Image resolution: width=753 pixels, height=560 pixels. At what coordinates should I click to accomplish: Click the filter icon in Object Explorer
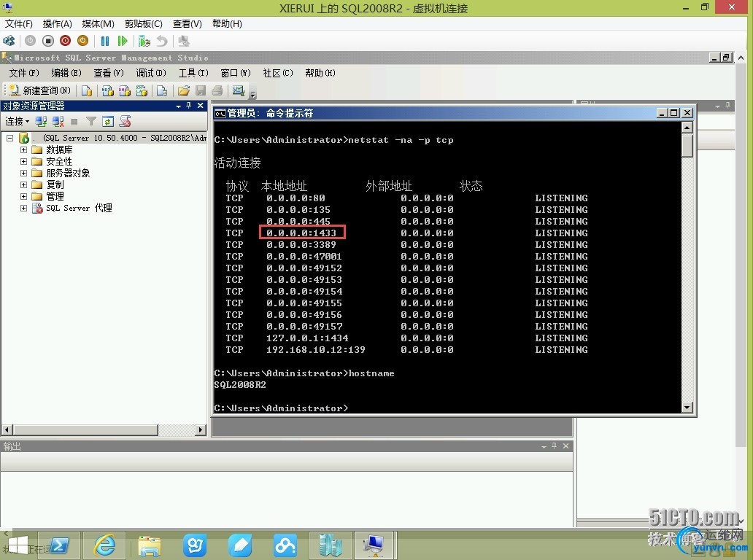click(x=90, y=121)
